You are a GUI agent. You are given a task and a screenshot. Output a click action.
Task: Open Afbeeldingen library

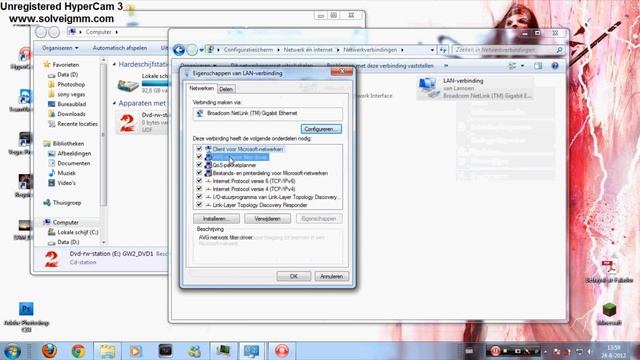click(74, 153)
